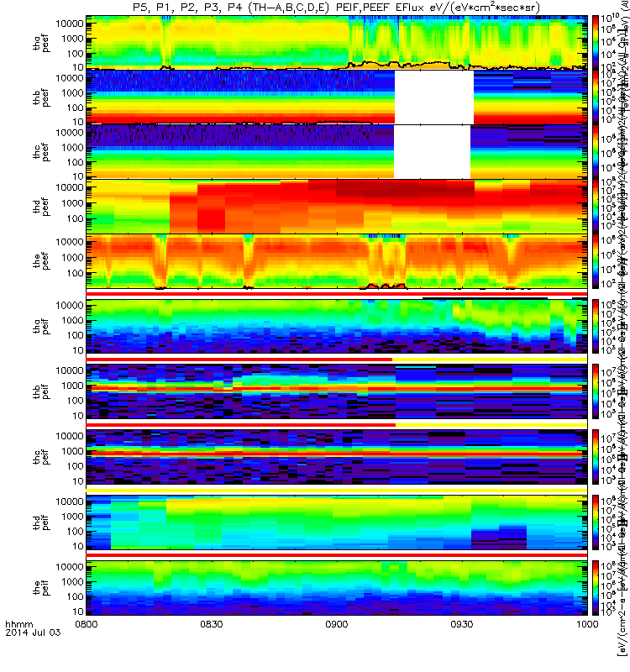Click the tha peif spectrogram panel

[337, 327]
